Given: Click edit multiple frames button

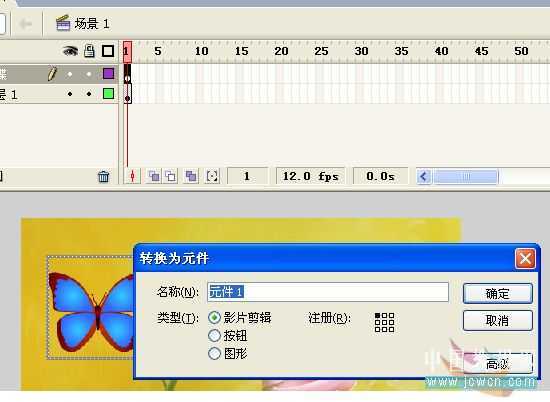Looking at the screenshot, I should (x=191, y=176).
